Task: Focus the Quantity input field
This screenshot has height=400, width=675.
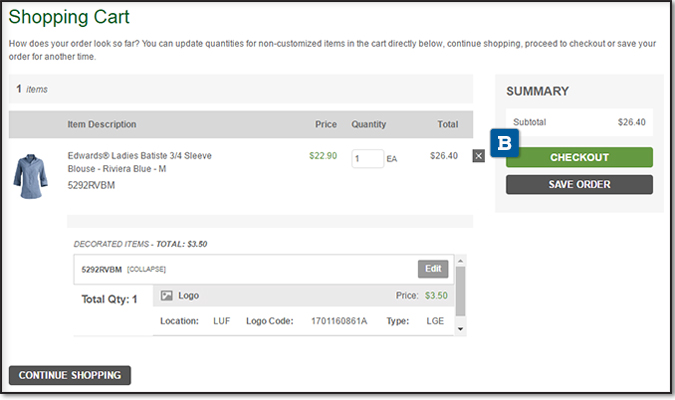Action: click(367, 158)
